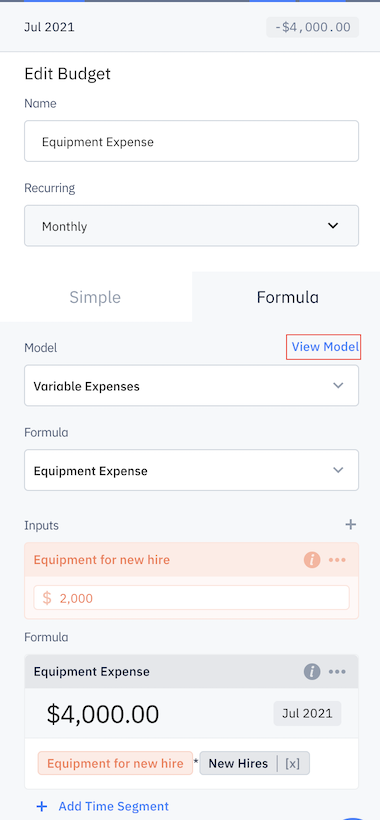
Task: Select the Formula tab
Action: pyautogui.click(x=287, y=297)
